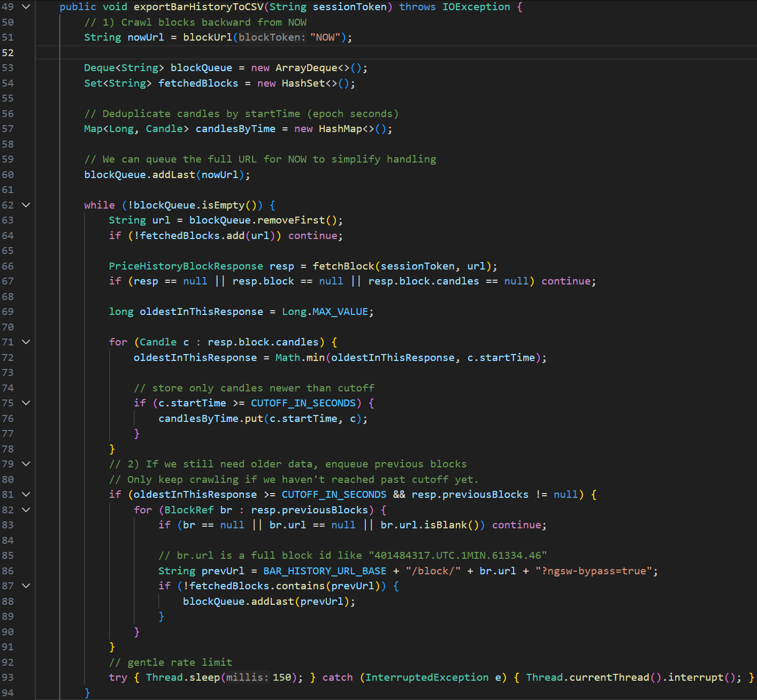Collapse the exportBarHistoryToCSV method at line 49
Screen dimensions: 757x700
coord(26,7)
